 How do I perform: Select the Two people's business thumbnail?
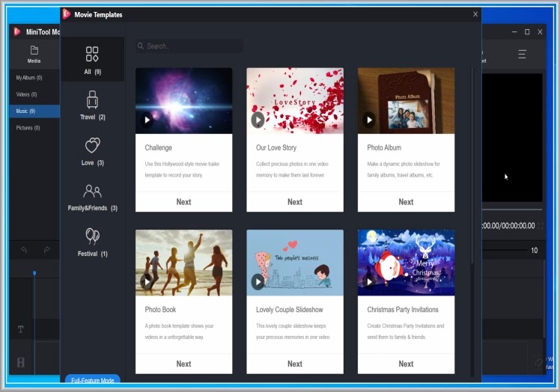(295, 263)
